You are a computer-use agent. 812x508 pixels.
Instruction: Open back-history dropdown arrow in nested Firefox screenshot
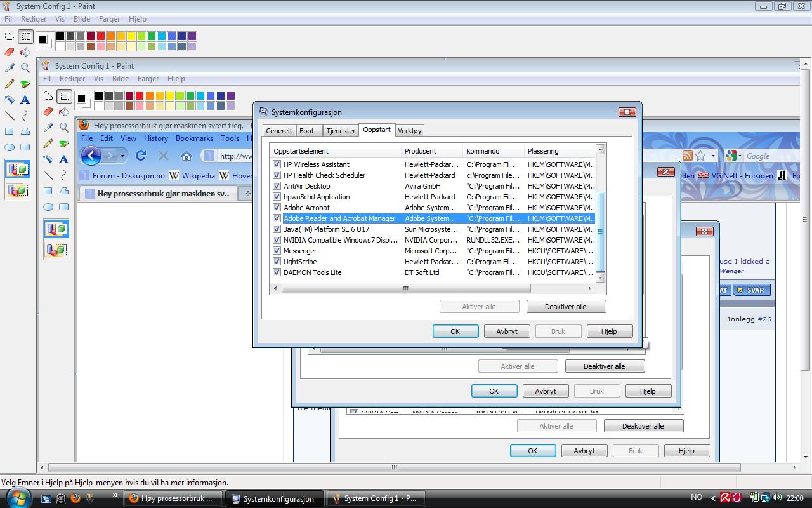coord(122,156)
